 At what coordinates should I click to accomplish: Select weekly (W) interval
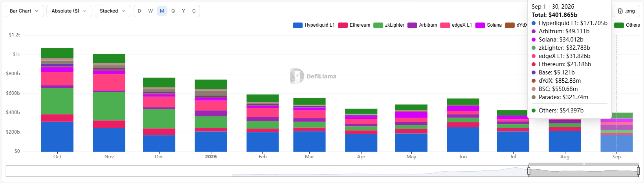click(150, 11)
